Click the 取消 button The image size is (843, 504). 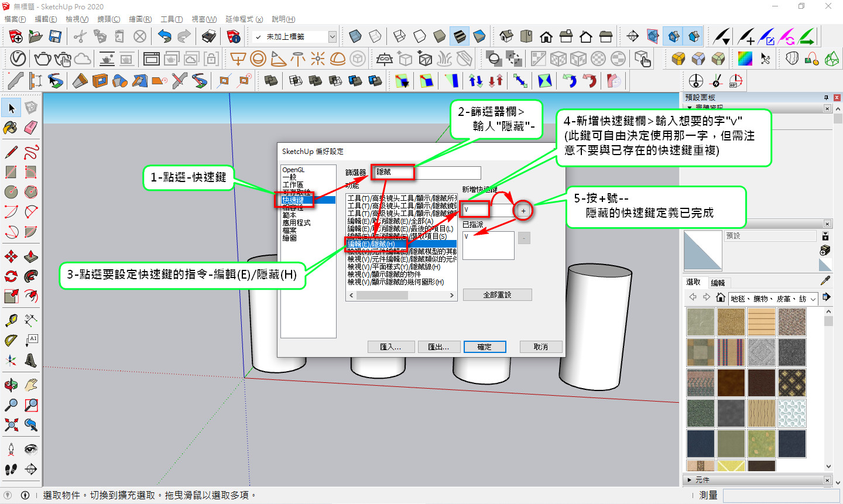click(x=541, y=347)
